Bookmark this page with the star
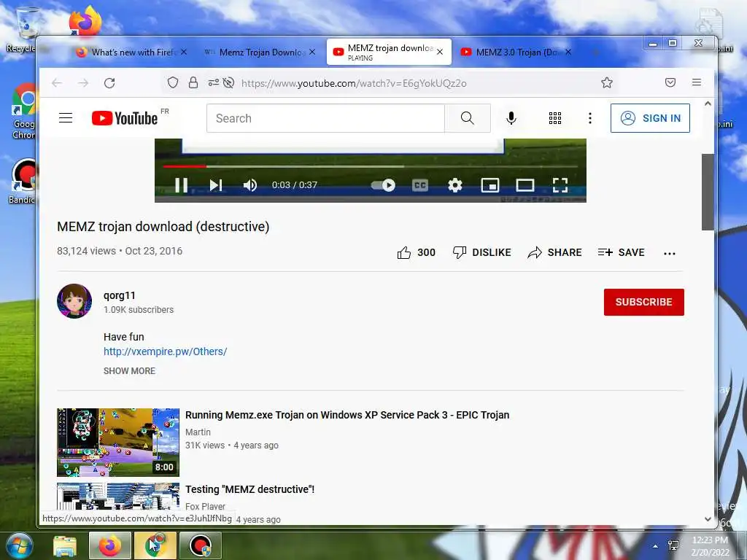Screen dimensions: 747x560 click(x=606, y=83)
